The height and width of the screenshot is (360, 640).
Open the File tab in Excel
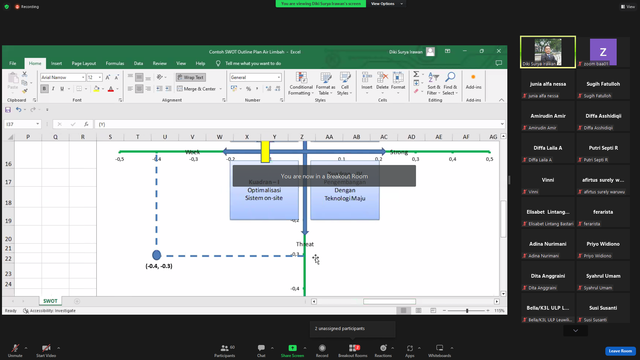click(13, 63)
